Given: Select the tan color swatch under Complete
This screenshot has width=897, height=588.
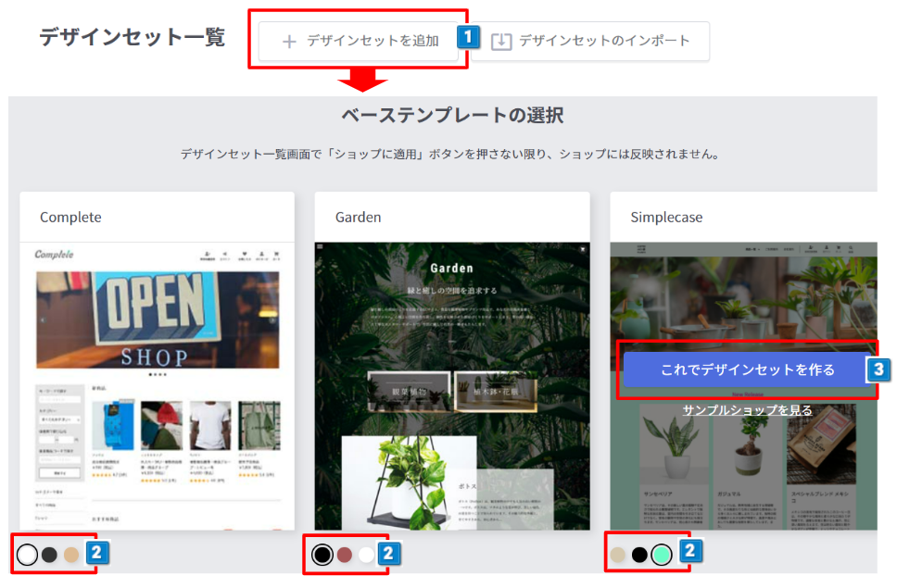Looking at the screenshot, I should [x=69, y=553].
